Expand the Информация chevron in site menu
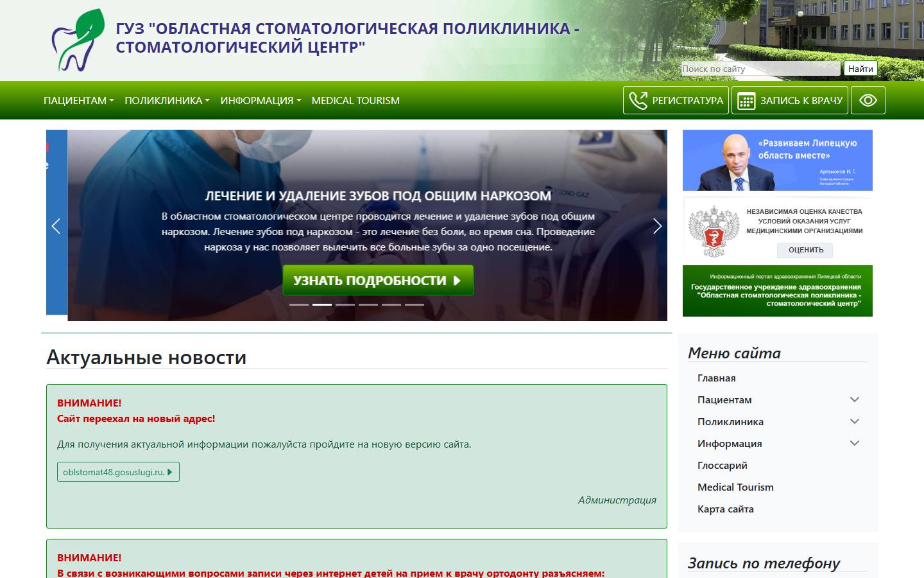 (855, 443)
